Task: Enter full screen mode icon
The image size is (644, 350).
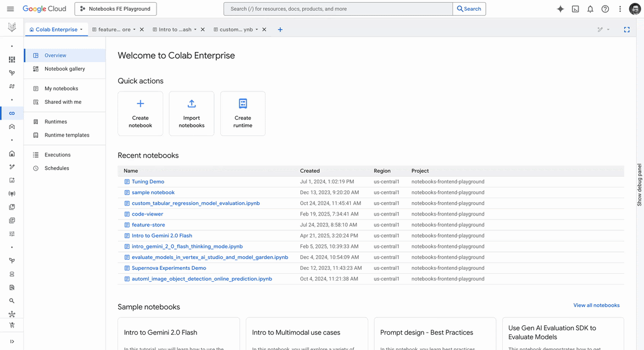Action: [626, 29]
